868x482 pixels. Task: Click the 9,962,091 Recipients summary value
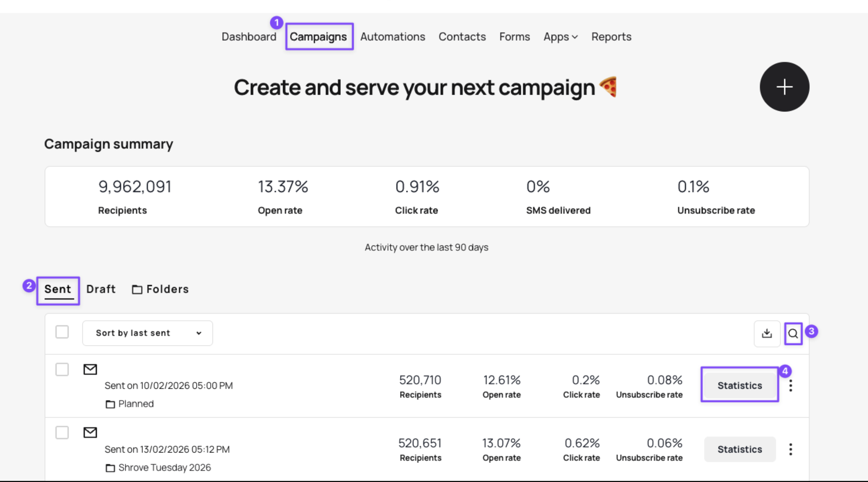[x=135, y=187]
